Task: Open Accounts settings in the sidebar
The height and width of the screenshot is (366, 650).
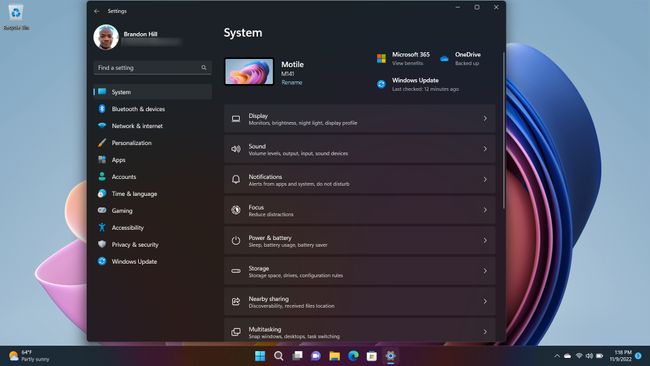Action: [153, 177]
